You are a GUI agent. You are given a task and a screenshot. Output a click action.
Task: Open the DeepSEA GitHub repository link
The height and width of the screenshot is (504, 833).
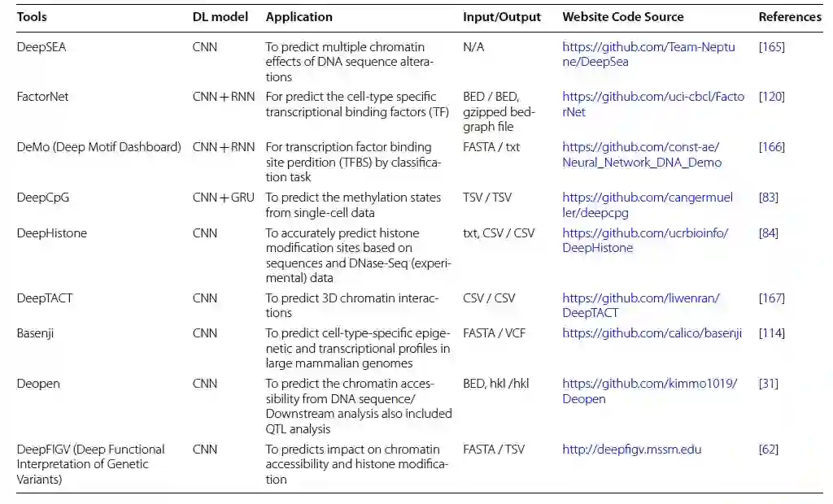(x=648, y=47)
